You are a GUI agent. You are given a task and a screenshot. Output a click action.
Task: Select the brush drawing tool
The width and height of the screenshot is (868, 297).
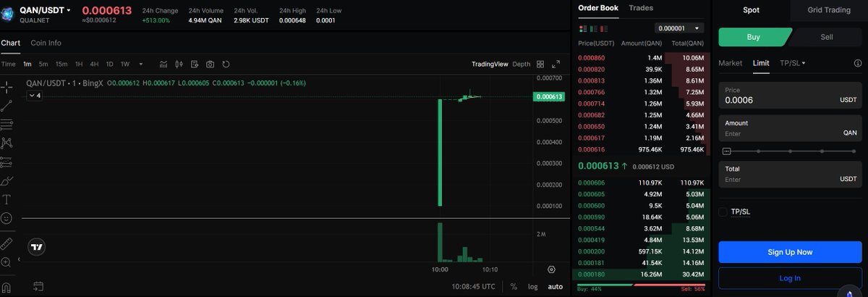tap(7, 180)
